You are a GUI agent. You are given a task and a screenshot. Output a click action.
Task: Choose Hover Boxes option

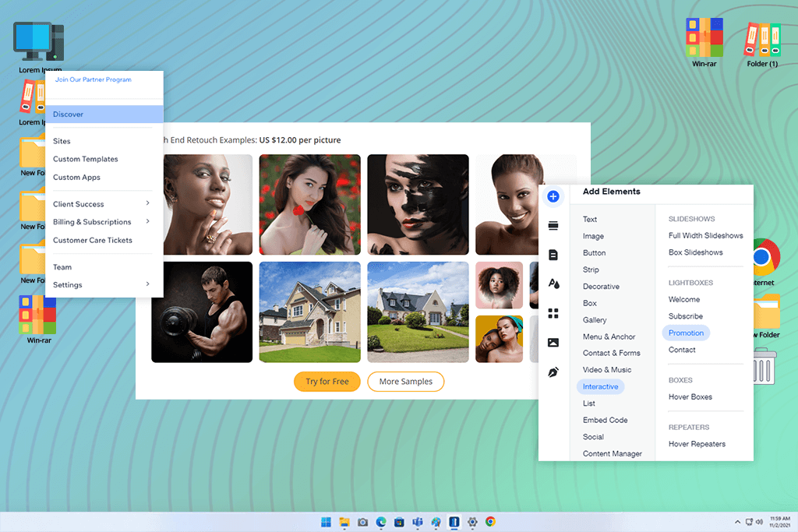(x=690, y=396)
